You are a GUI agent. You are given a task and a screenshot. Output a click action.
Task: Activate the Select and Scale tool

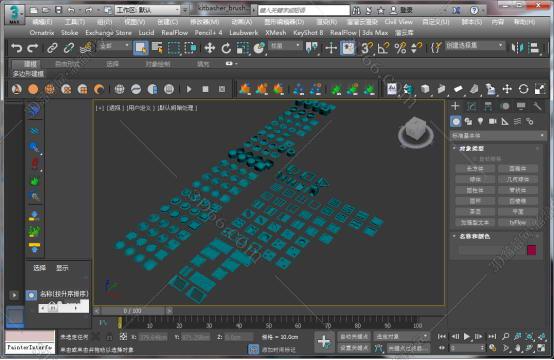[x=242, y=48]
